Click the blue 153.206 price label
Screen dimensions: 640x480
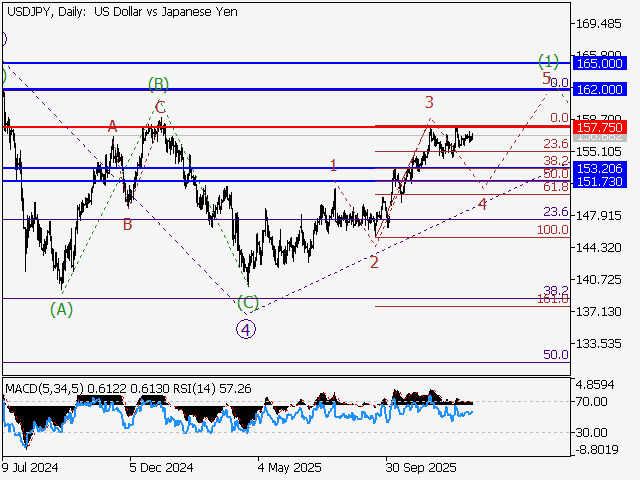pyautogui.click(x=600, y=167)
